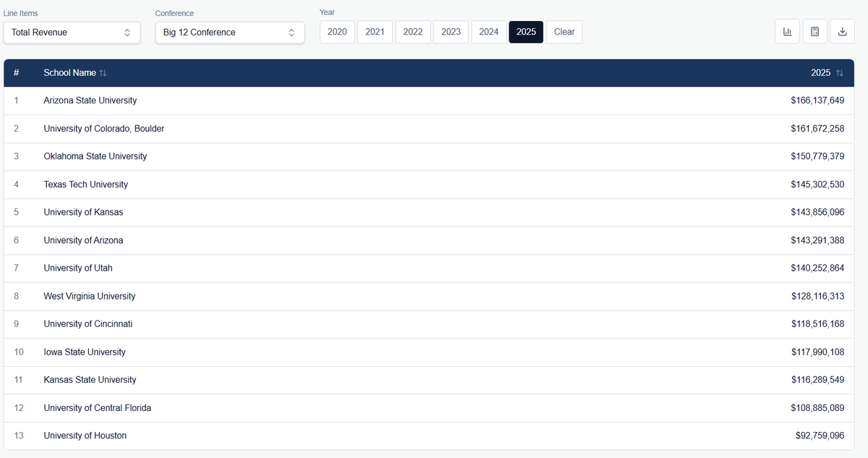Select year 2020
This screenshot has width=868, height=458.
pyautogui.click(x=337, y=32)
